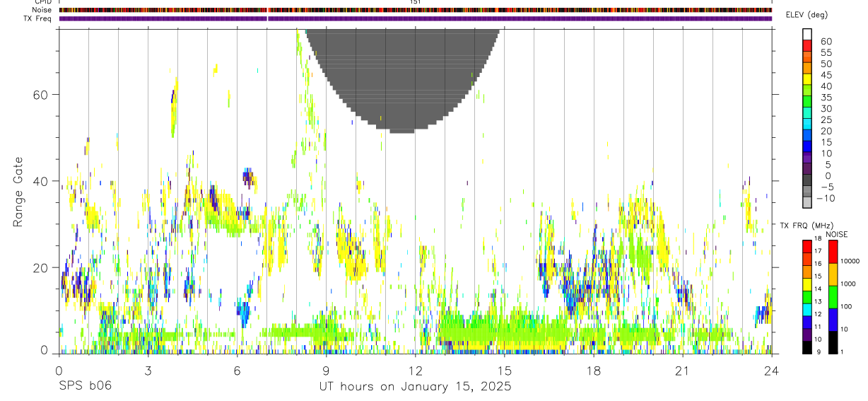Click the '10000' label on NOISE legend
Image resolution: width=868 pixels, height=401 pixels.
[850, 261]
